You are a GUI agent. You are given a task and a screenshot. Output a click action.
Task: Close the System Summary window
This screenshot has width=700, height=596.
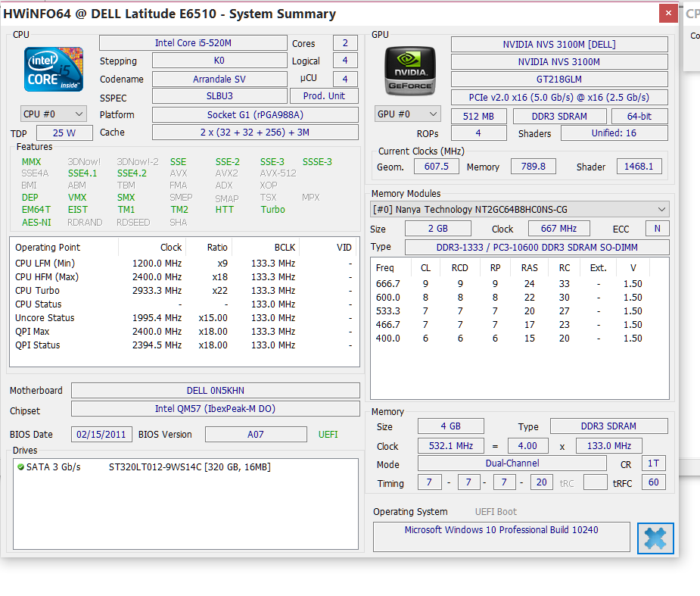click(667, 14)
